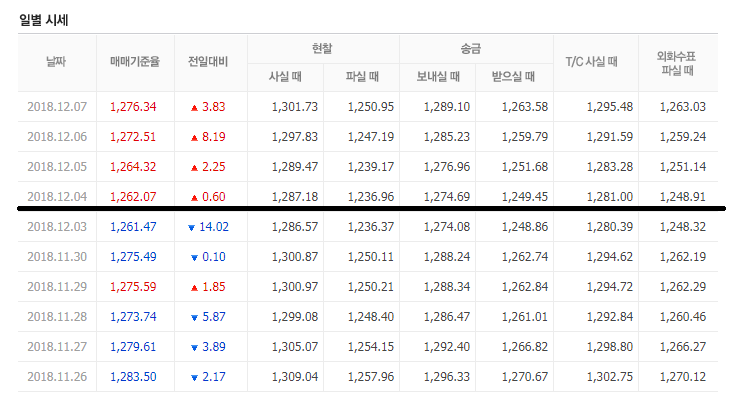Click the cash buy rate 1,309.04
Image resolution: width=736 pixels, height=402 pixels.
pyautogui.click(x=295, y=377)
